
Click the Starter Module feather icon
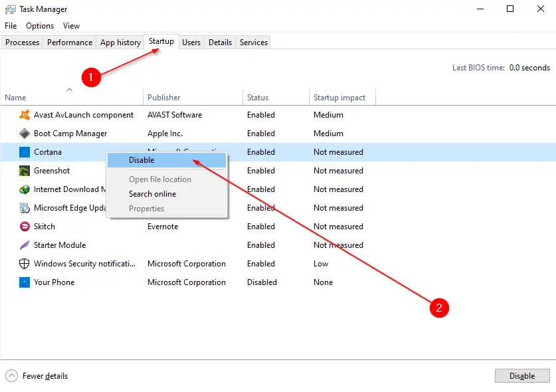pos(25,245)
